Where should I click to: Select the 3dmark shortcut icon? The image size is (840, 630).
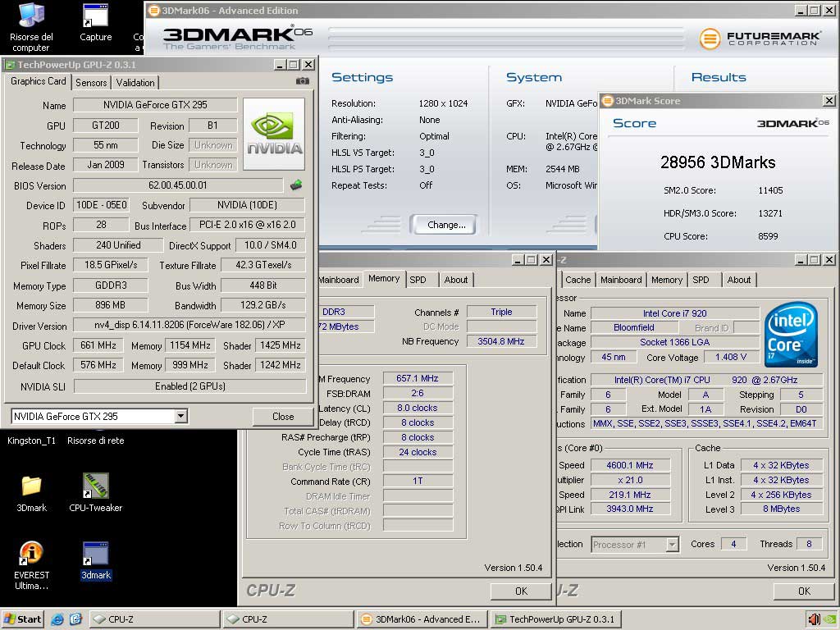coord(96,561)
